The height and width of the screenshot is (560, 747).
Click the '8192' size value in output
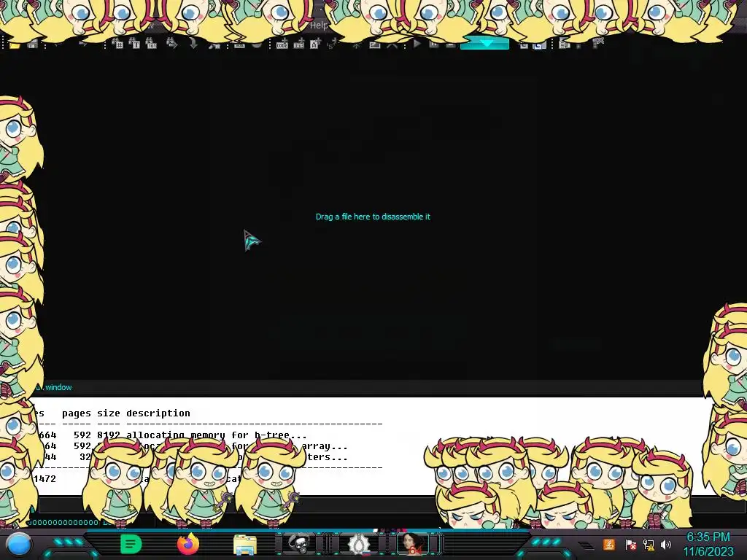[x=109, y=435]
